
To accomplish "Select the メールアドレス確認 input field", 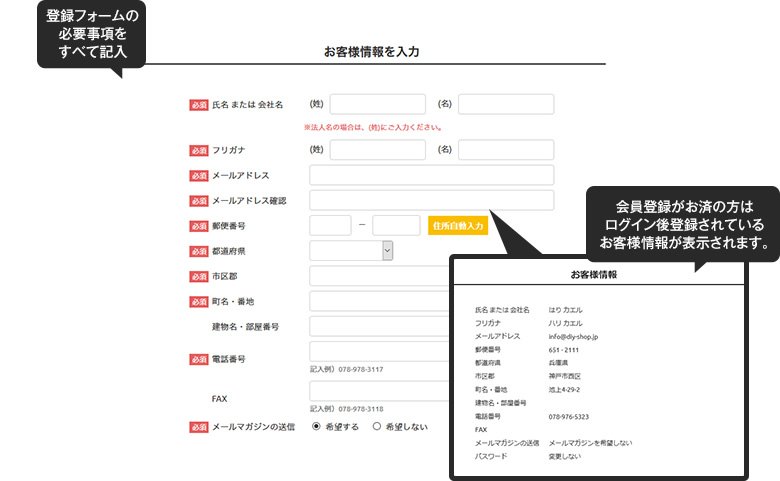I will click(x=431, y=200).
